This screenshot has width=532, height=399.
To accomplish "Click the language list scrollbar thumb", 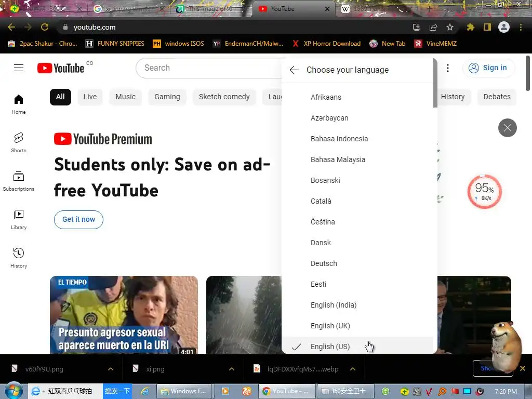I will click(435, 83).
